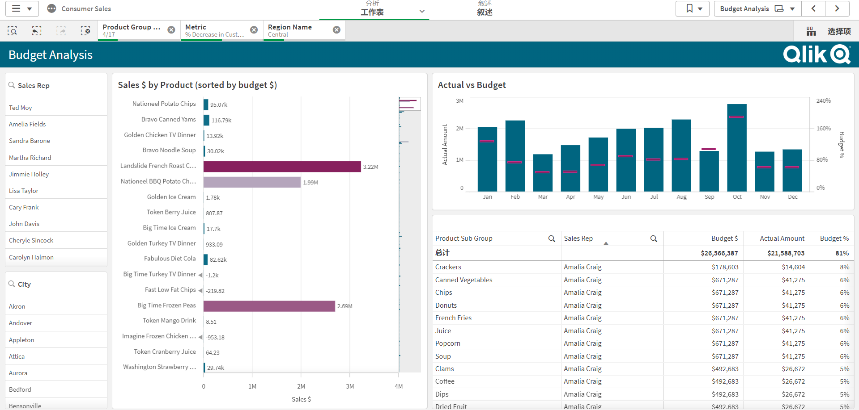Select Martha Richard sales rep

tap(56, 157)
